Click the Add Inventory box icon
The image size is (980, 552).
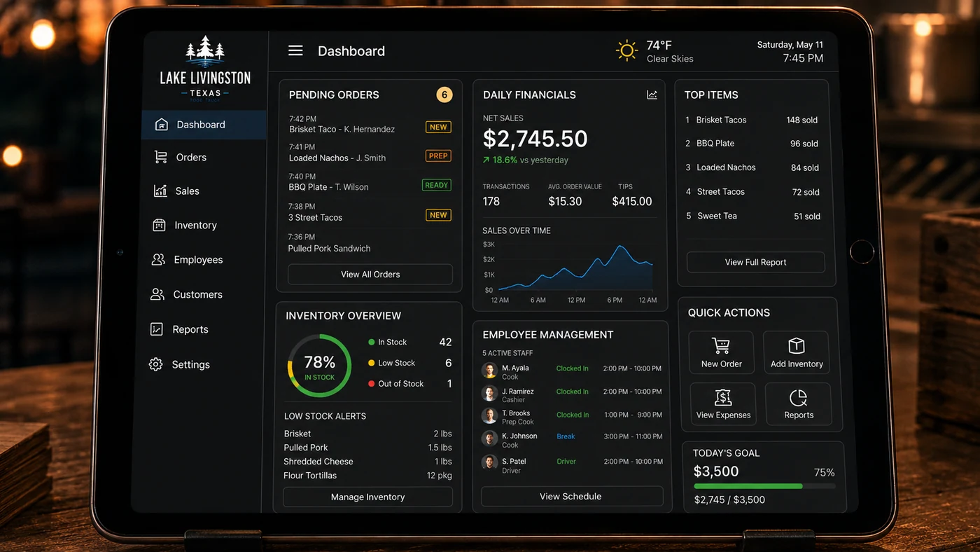click(797, 345)
